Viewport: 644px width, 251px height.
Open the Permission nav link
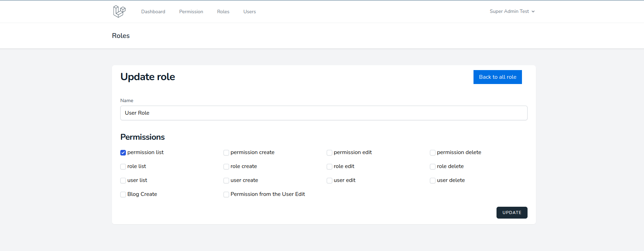(x=191, y=12)
